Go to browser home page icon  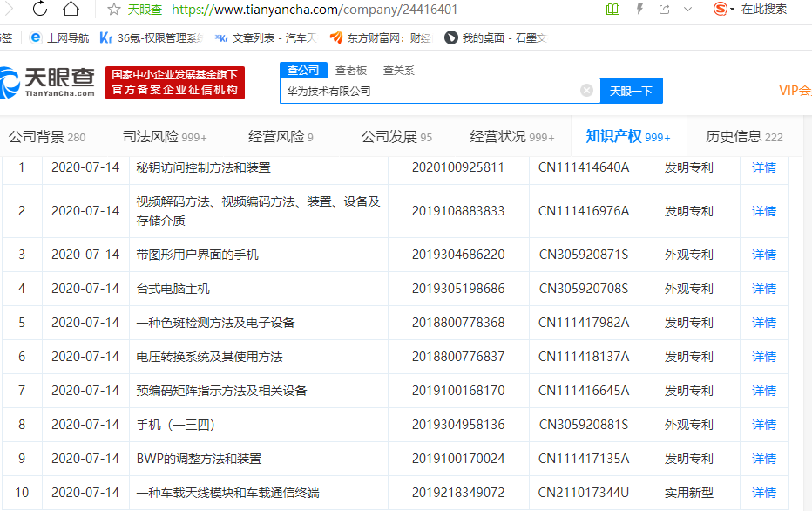point(71,9)
